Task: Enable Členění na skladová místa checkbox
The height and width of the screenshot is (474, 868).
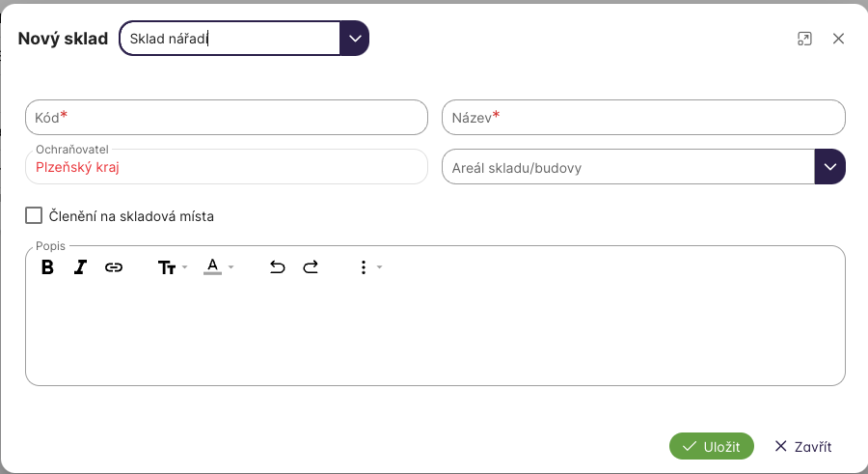Action: click(34, 215)
